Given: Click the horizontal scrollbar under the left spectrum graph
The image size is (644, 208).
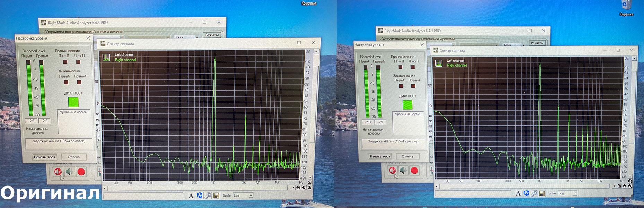Looking at the screenshot, I should point(199,188).
